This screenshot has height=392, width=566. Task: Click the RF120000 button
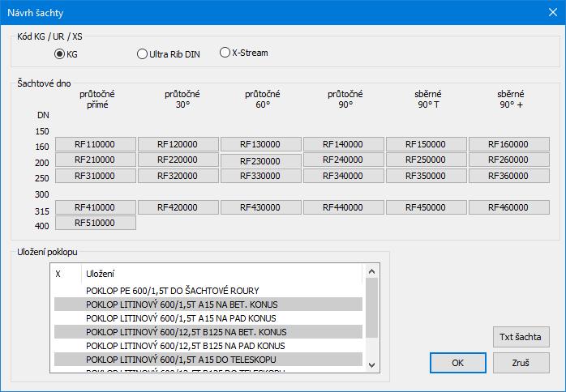(x=178, y=144)
